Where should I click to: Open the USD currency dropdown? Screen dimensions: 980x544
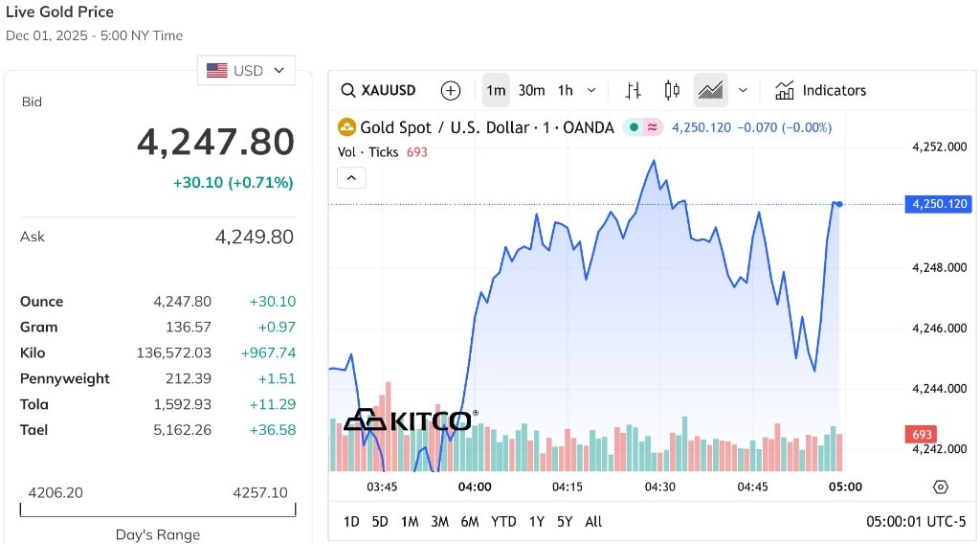[x=246, y=70]
